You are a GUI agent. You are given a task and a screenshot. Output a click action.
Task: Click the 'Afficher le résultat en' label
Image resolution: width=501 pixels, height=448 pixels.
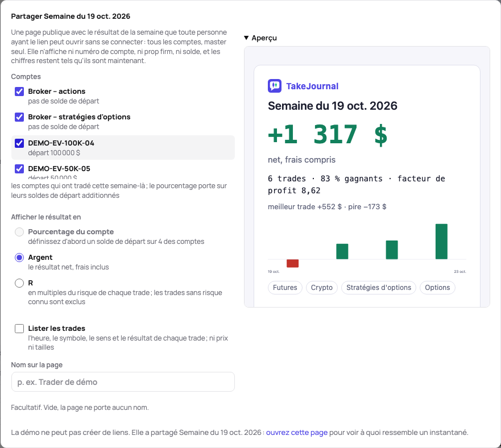click(46, 217)
